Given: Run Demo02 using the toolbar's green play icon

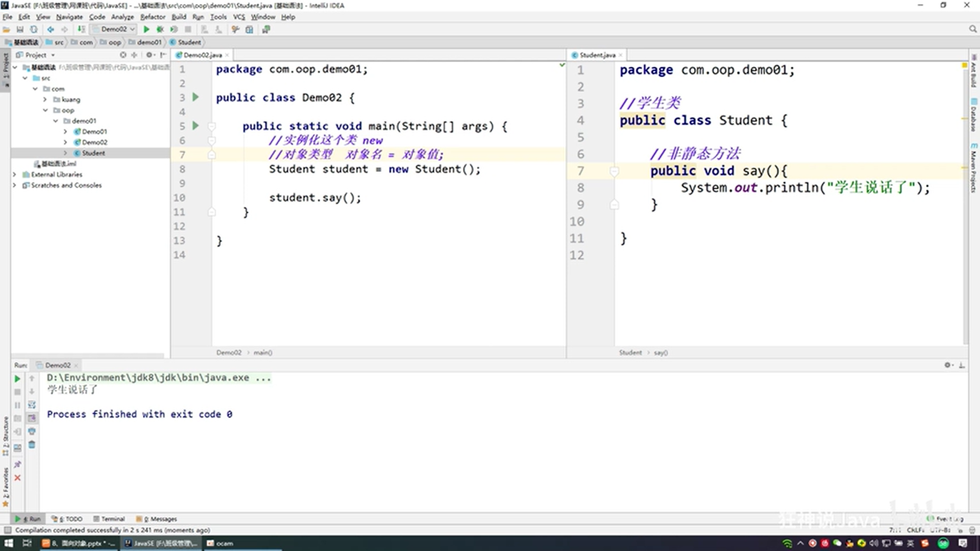Looking at the screenshot, I should pyautogui.click(x=146, y=30).
